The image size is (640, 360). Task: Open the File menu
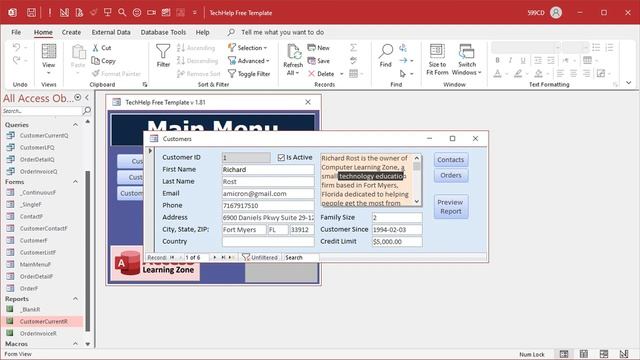pos(16,32)
